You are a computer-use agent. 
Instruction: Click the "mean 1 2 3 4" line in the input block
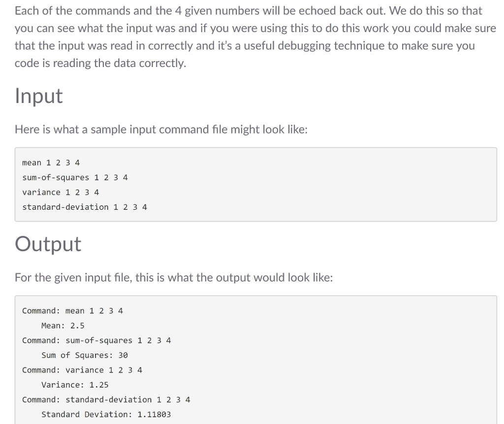click(51, 163)
